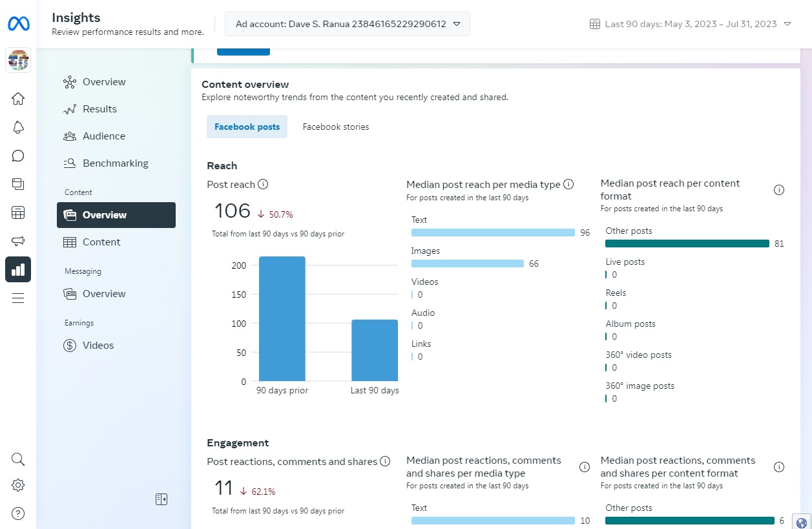Click the Other posts reach bar showing 81
Viewport: 812px width, 529px height.
tap(687, 244)
